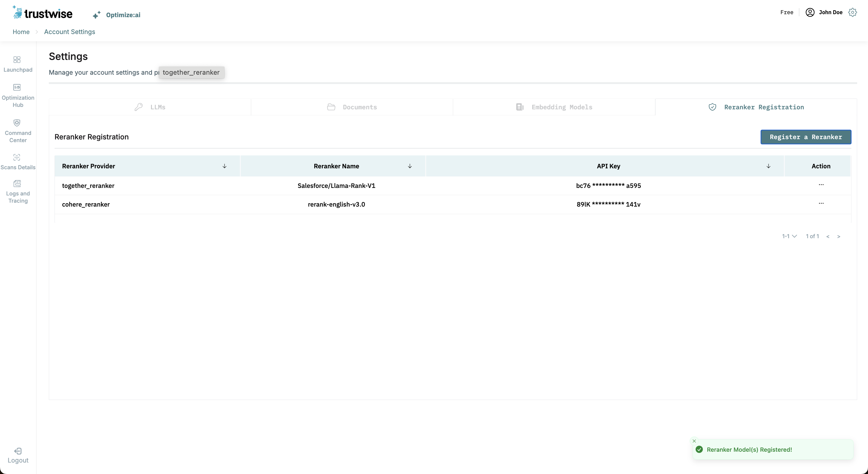The width and height of the screenshot is (868, 474).
Task: Open the Documents tab
Action: (352, 107)
